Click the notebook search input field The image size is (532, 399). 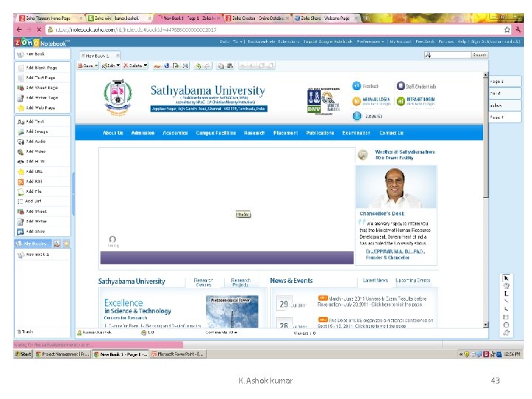click(x=448, y=55)
